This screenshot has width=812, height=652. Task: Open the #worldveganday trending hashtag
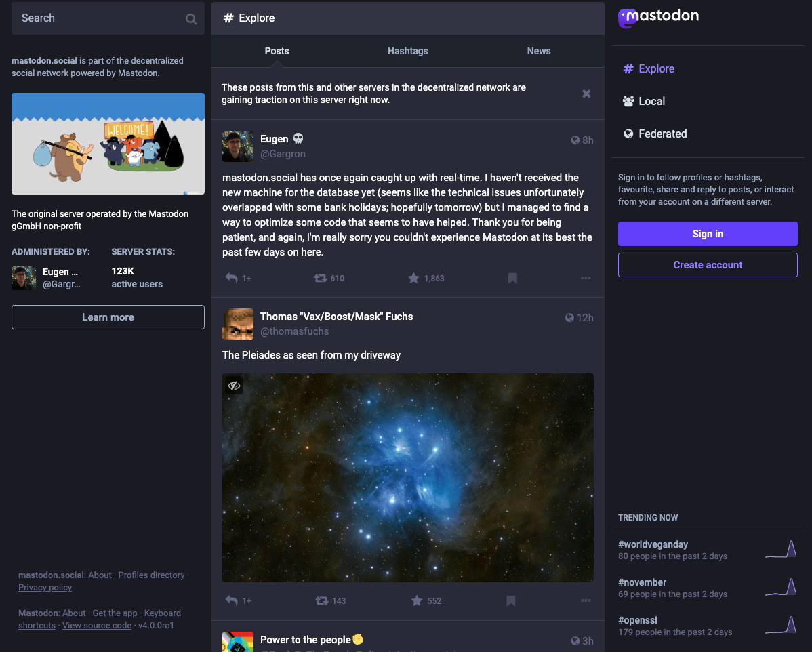(x=653, y=544)
